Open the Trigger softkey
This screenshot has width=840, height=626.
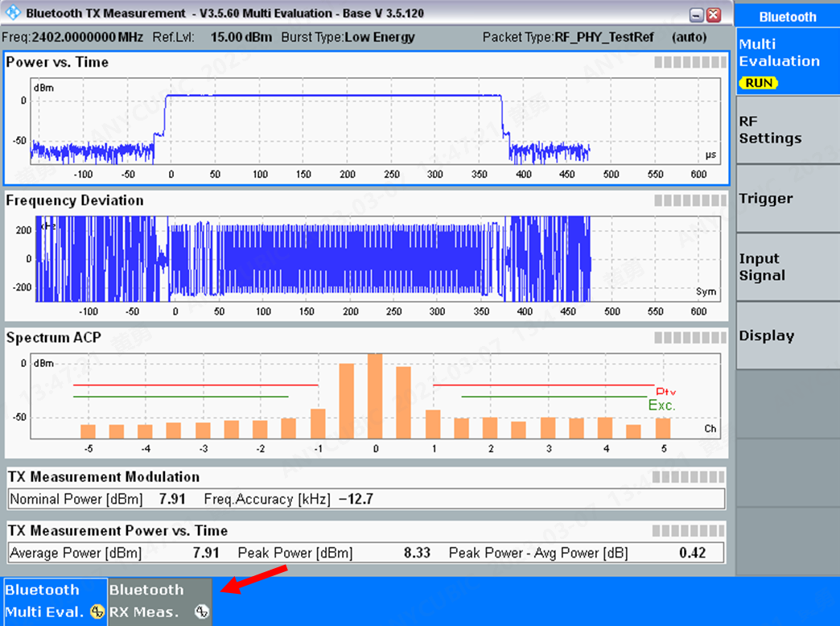pos(787,198)
